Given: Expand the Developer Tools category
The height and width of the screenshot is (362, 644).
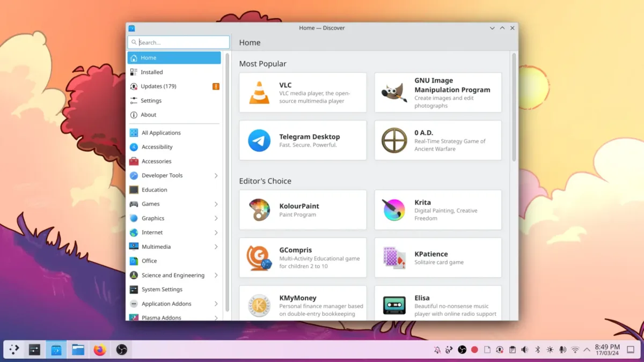Looking at the screenshot, I should [x=216, y=175].
